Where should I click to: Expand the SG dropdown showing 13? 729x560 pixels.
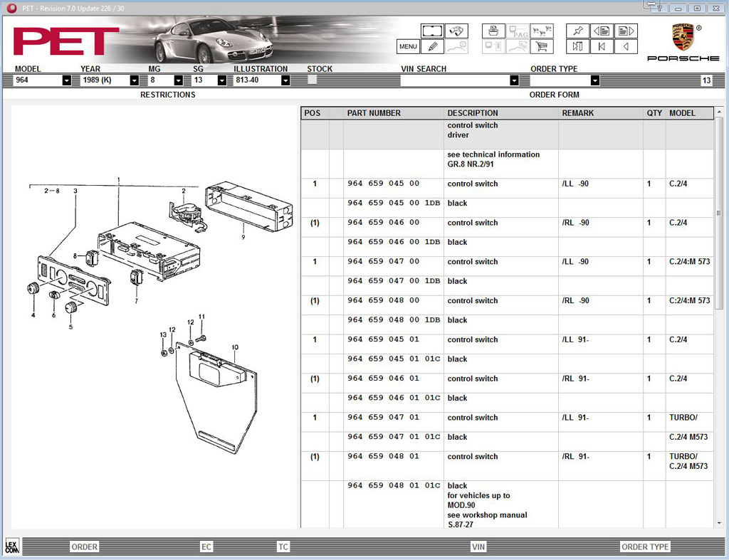click(222, 80)
